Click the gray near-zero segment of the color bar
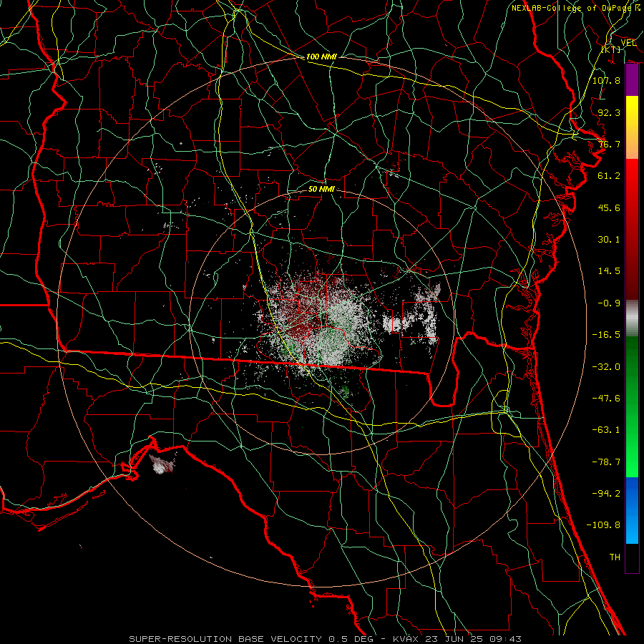Screen dimensions: 644x644 coord(632,318)
